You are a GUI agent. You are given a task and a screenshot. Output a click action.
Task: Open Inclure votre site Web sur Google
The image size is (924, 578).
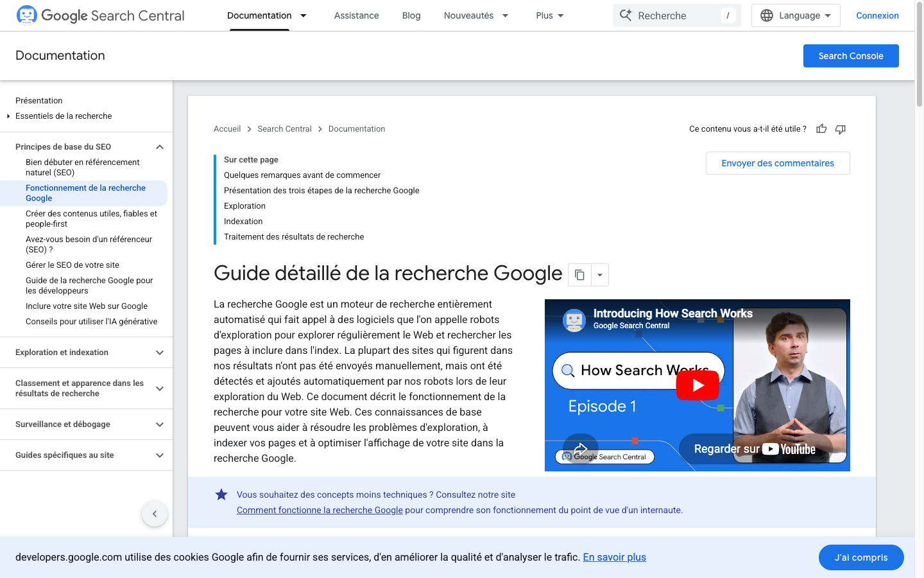click(x=87, y=306)
